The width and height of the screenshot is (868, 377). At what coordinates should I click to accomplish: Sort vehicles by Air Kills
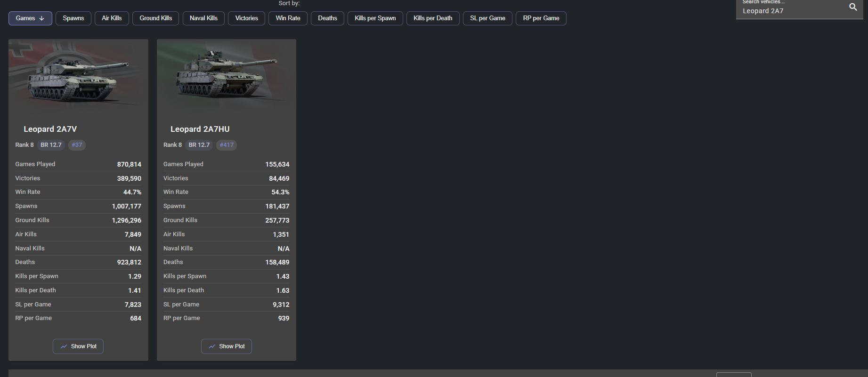(x=112, y=18)
